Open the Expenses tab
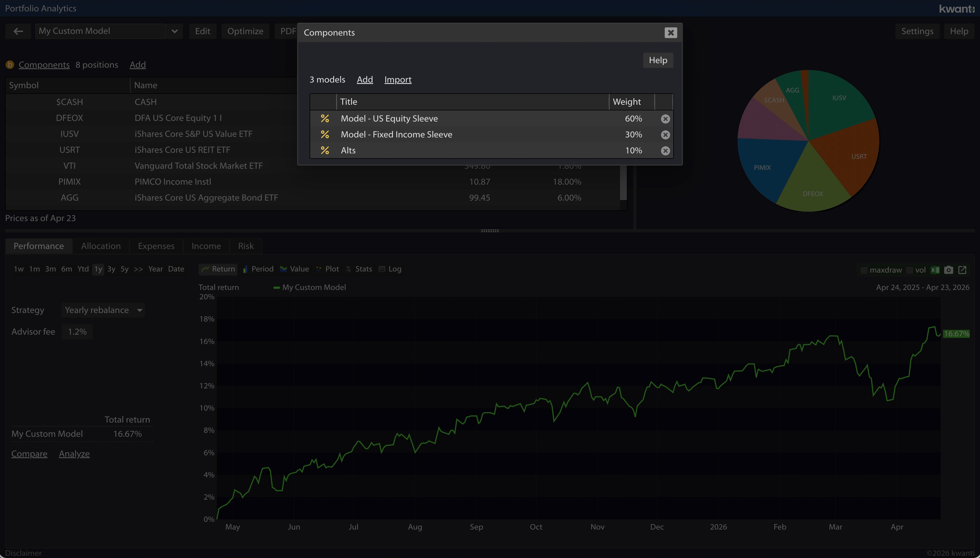 (x=156, y=246)
